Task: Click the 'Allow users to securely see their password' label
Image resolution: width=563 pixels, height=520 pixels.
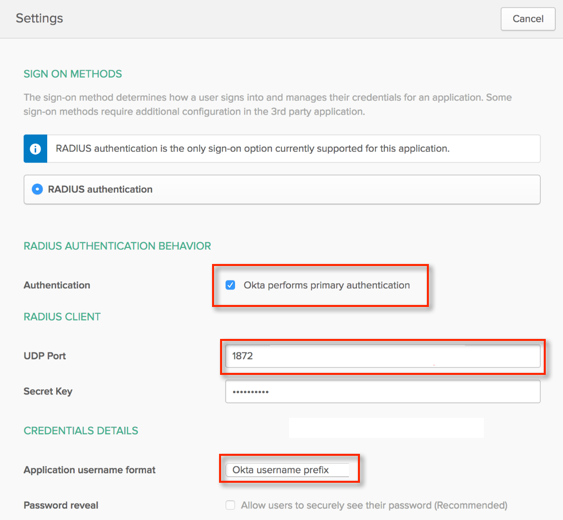Action: (374, 505)
